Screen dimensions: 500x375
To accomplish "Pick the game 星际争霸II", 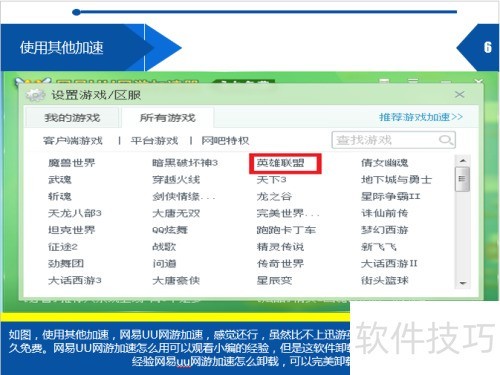I will 391,197.
